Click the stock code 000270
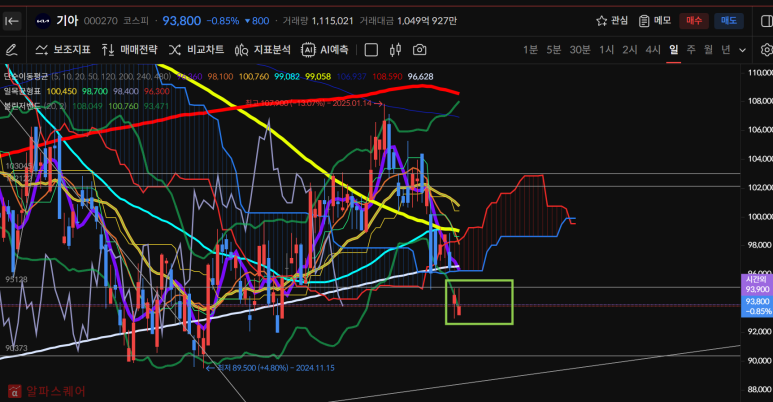The height and width of the screenshot is (402, 773). pyautogui.click(x=101, y=21)
